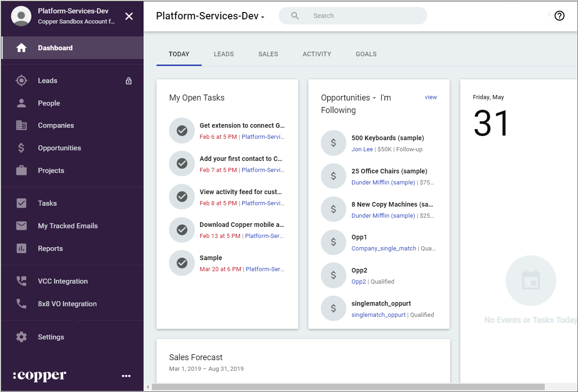Click the Reports chart icon
The width and height of the screenshot is (578, 392).
21,249
